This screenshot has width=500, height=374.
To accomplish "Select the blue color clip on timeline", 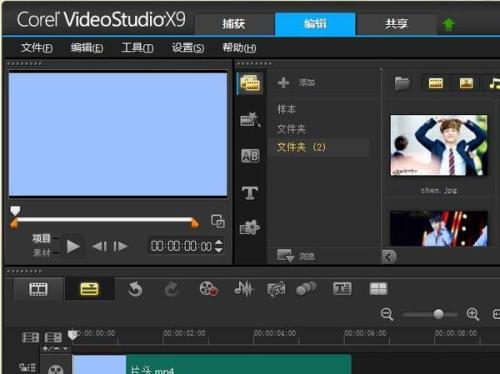I will [x=99, y=364].
